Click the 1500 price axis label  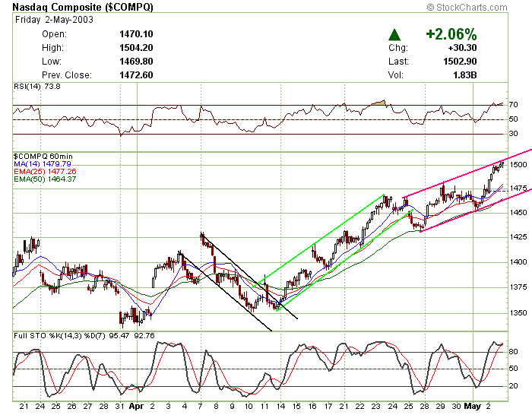(x=518, y=165)
